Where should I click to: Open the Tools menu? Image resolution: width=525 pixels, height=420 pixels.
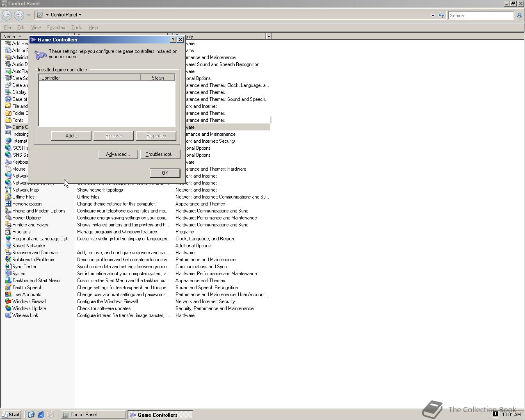click(77, 27)
